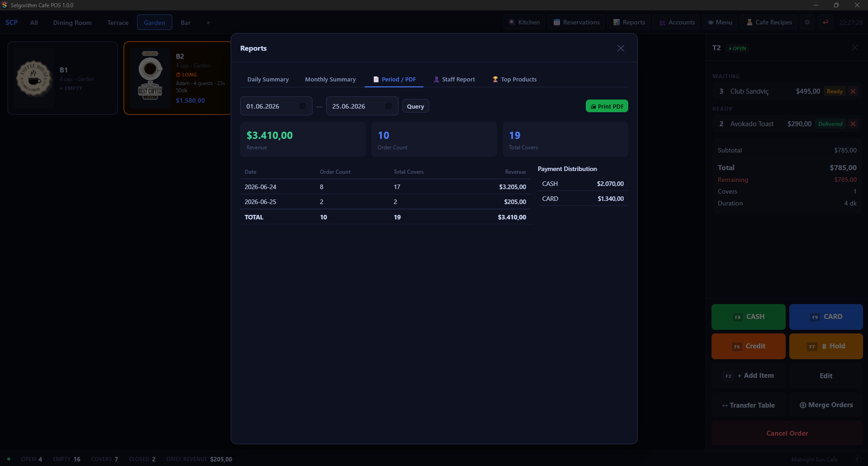Viewport: 868px width, 466px height.
Task: Close the T2 order panel
Action: [854, 48]
